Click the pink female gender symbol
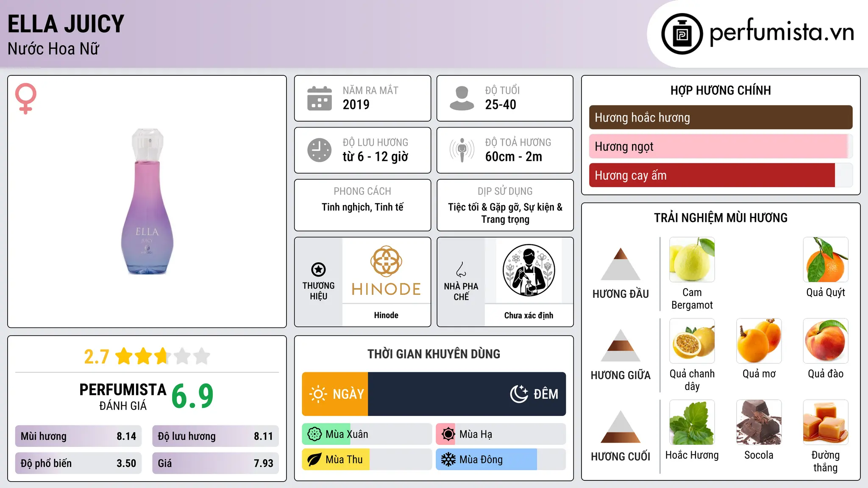 (x=26, y=99)
